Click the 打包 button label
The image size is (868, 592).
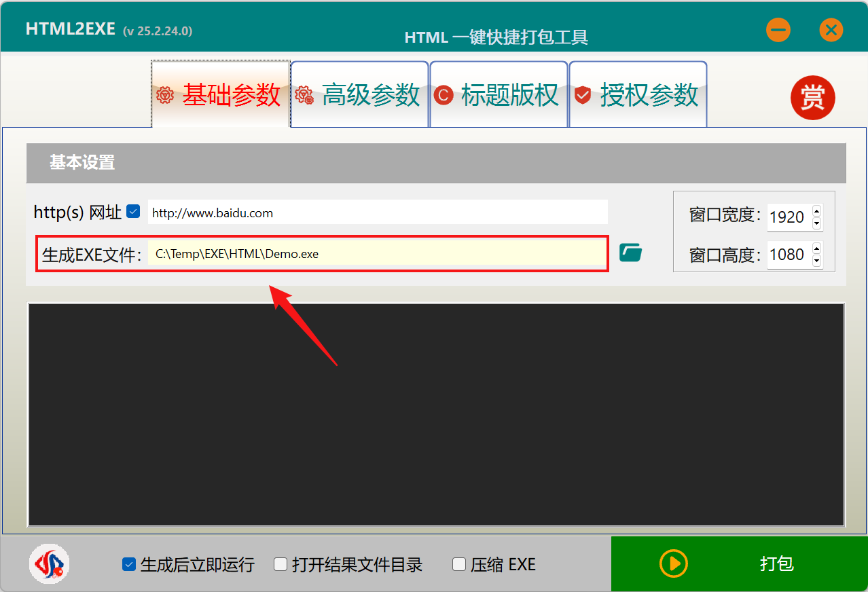coord(777,563)
